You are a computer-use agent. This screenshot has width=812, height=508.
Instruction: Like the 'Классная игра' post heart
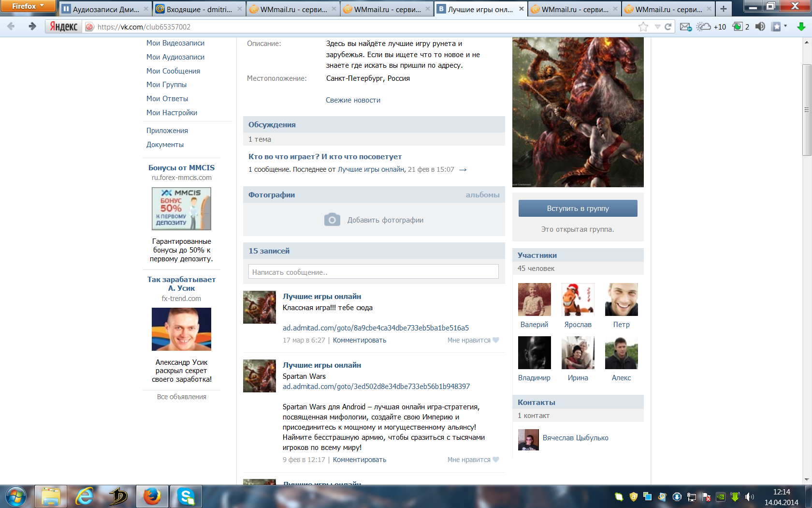coord(495,340)
